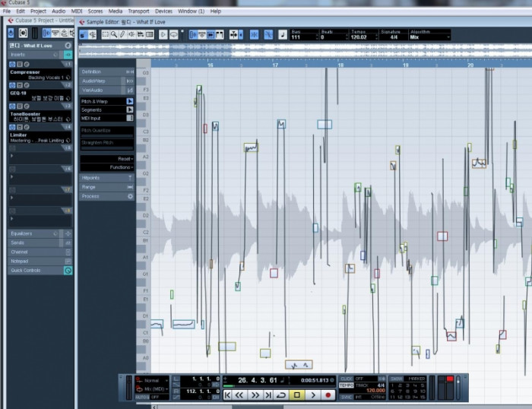
Task: Open the Transport menu
Action: pyautogui.click(x=138, y=11)
